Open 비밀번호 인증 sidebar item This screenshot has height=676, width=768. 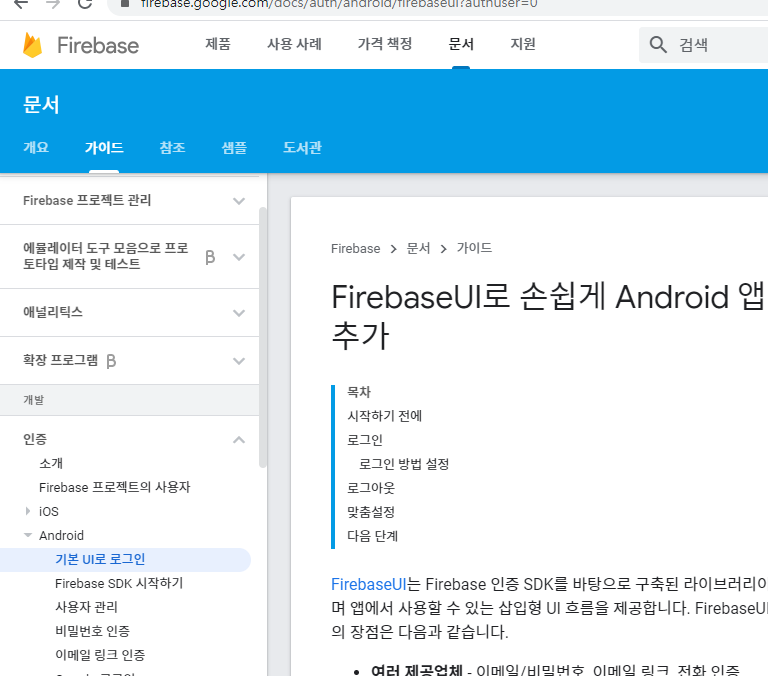click(x=92, y=631)
